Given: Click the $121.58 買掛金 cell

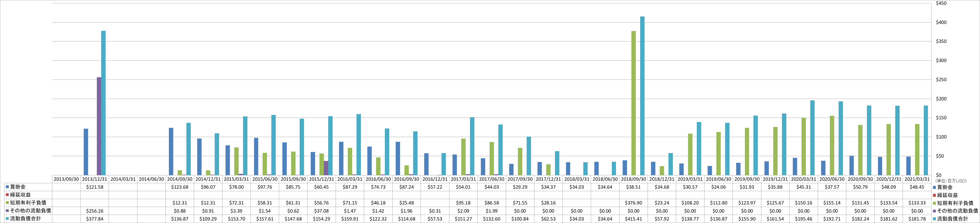Looking at the screenshot, I should [95, 187].
